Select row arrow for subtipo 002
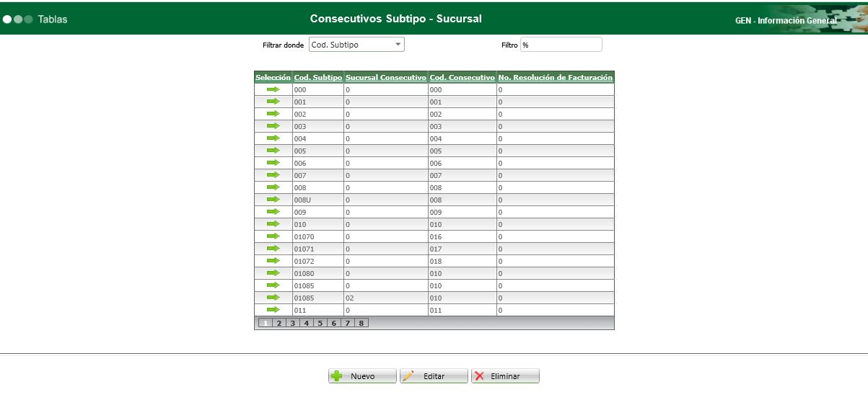 [273, 114]
